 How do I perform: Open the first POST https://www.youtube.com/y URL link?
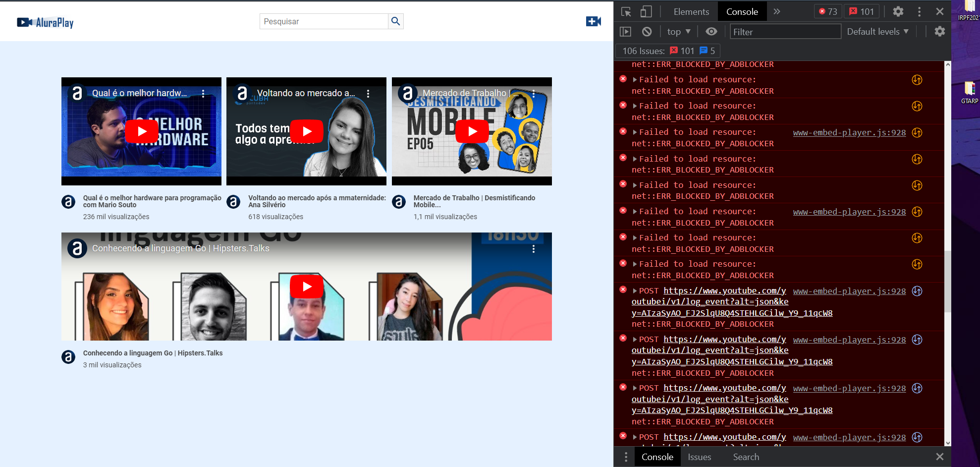pyautogui.click(x=725, y=291)
